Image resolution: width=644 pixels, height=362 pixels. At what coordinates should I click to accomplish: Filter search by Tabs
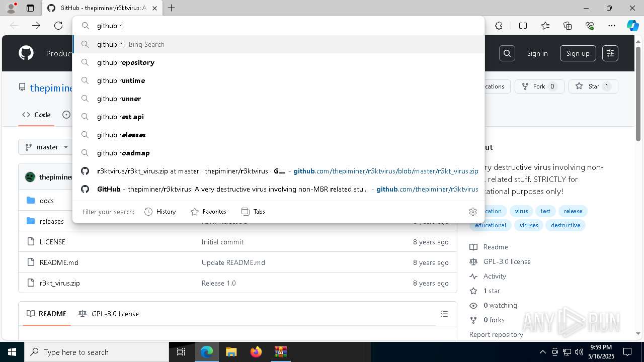(x=253, y=212)
